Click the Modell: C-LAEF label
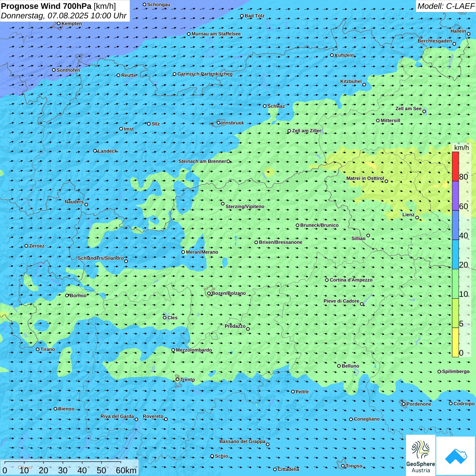 pyautogui.click(x=445, y=6)
